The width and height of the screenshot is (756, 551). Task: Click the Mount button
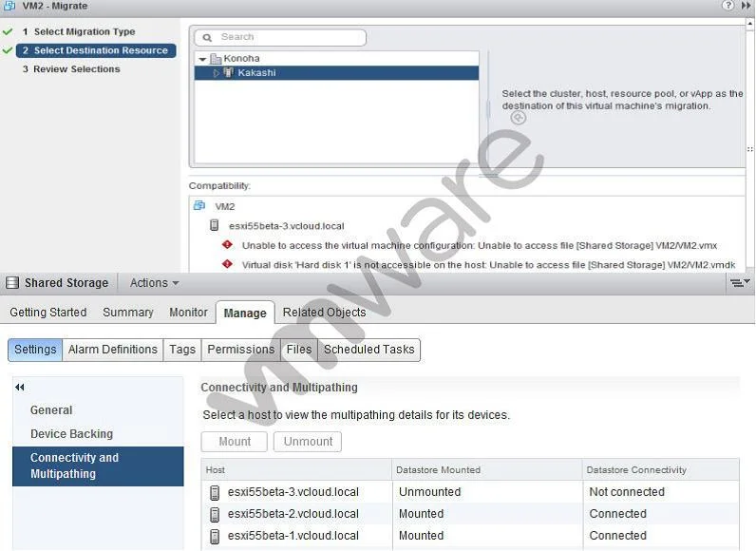click(x=235, y=442)
